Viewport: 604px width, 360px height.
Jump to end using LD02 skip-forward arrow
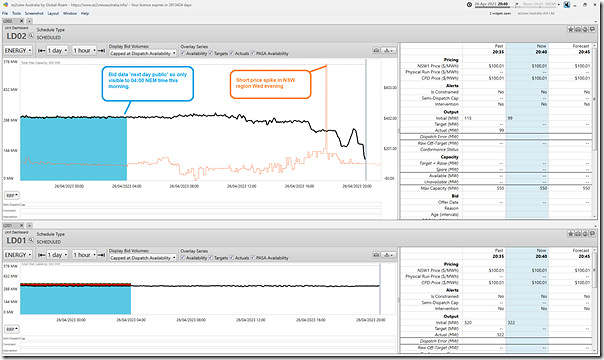point(101,50)
